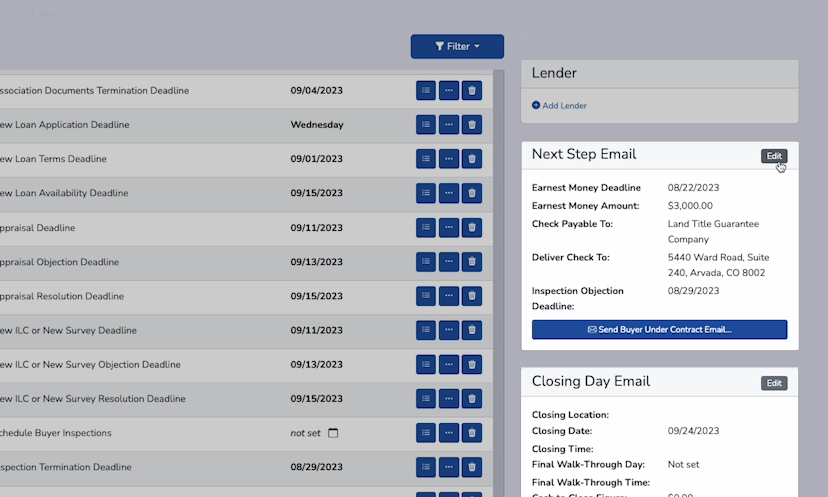Select the 09/24/2023 closing date
828x497 pixels.
pyautogui.click(x=693, y=431)
